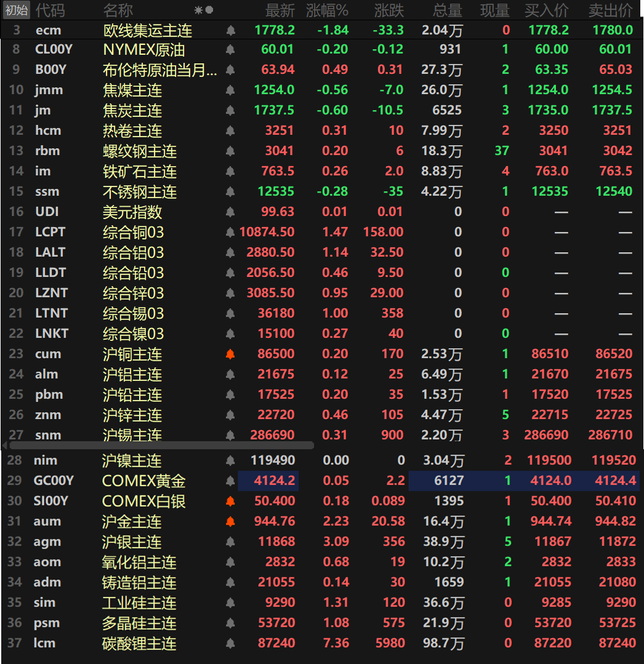Switch to the 初始 tab

pyautogui.click(x=14, y=10)
